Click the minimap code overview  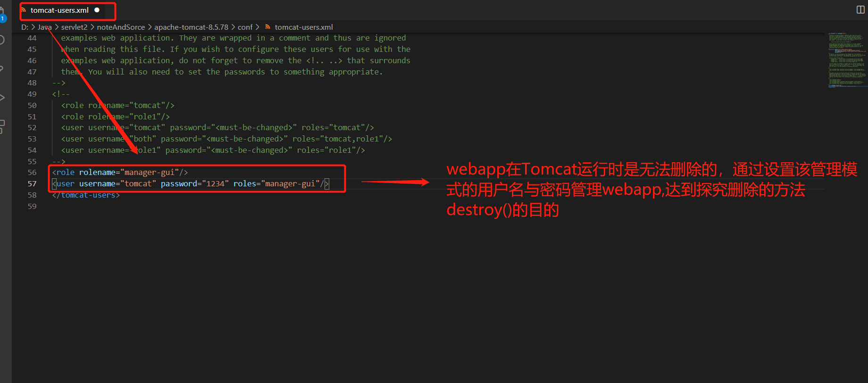click(847, 60)
